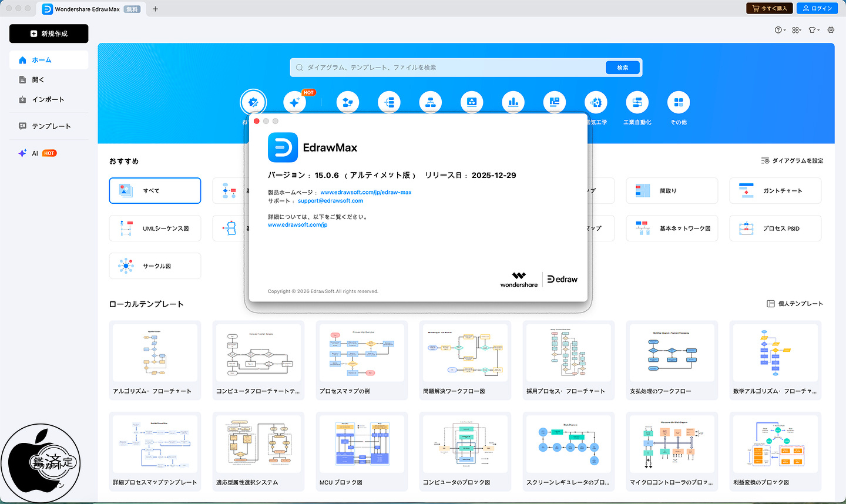Open the mind map category icon

pos(389,102)
